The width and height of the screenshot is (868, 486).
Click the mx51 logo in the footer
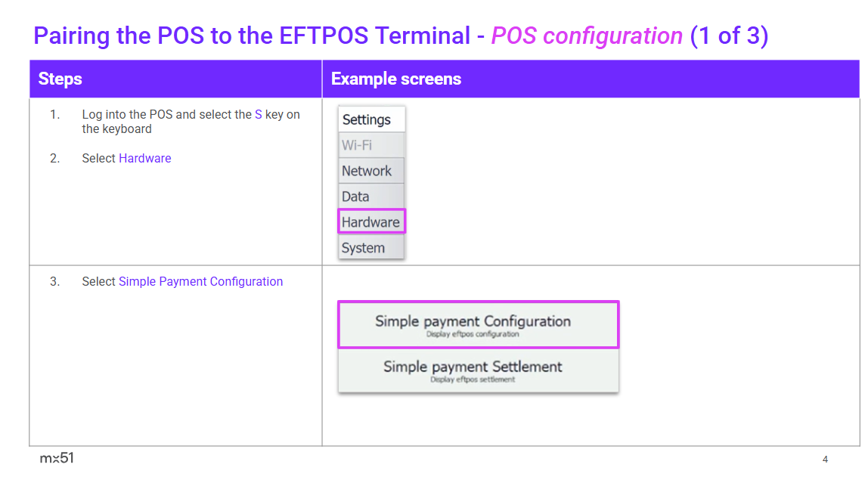coord(57,458)
